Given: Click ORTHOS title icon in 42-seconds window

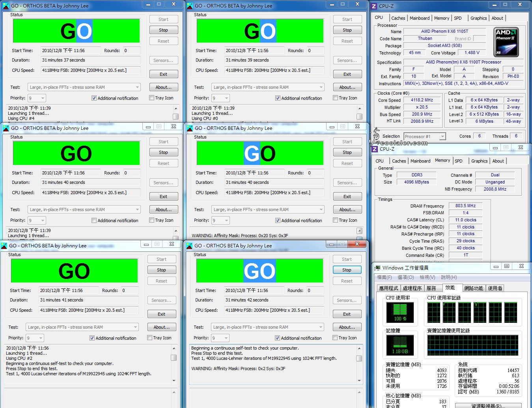Looking at the screenshot, I should pos(190,246).
